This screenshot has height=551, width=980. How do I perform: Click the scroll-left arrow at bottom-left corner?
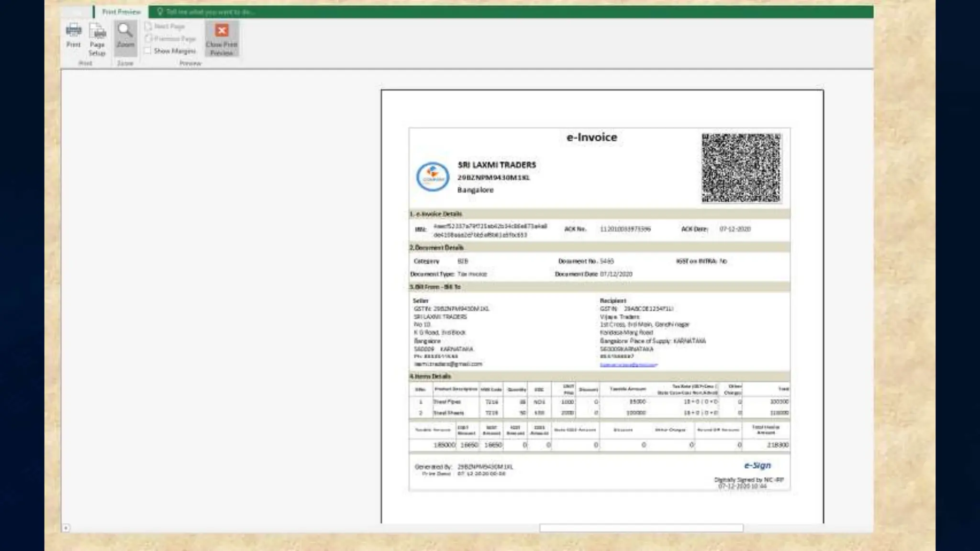pos(66,528)
